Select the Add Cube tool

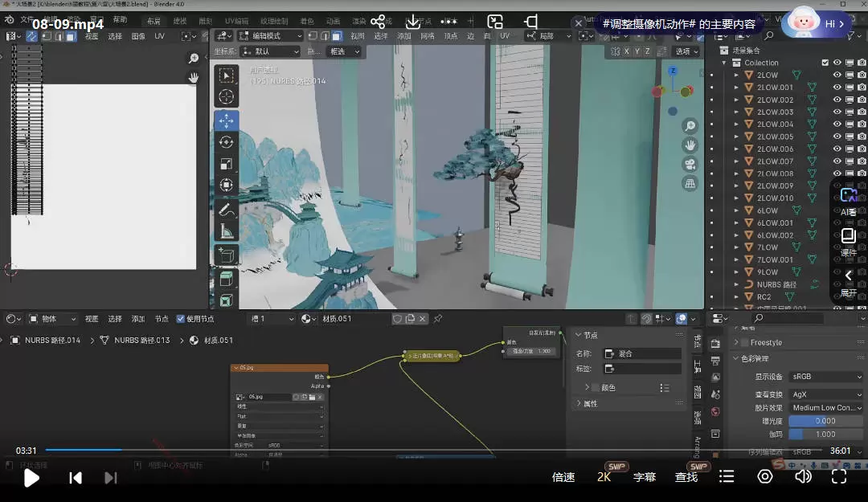coord(227,255)
